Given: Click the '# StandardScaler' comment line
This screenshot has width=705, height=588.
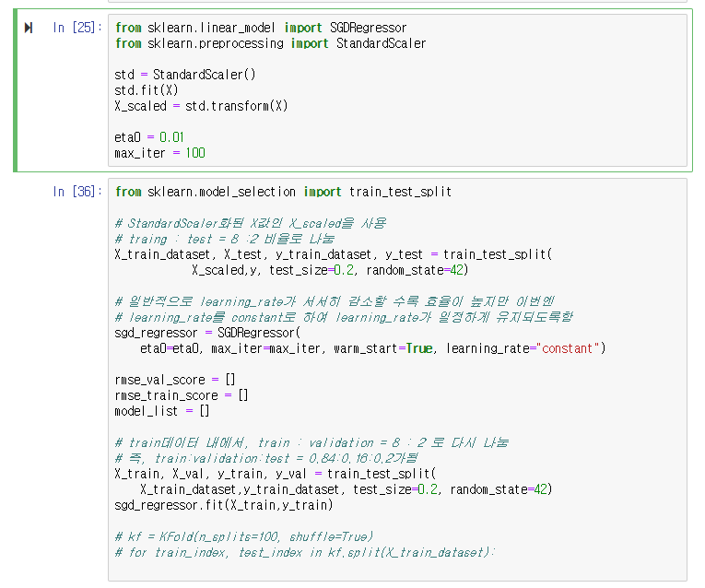Looking at the screenshot, I should point(251,223).
